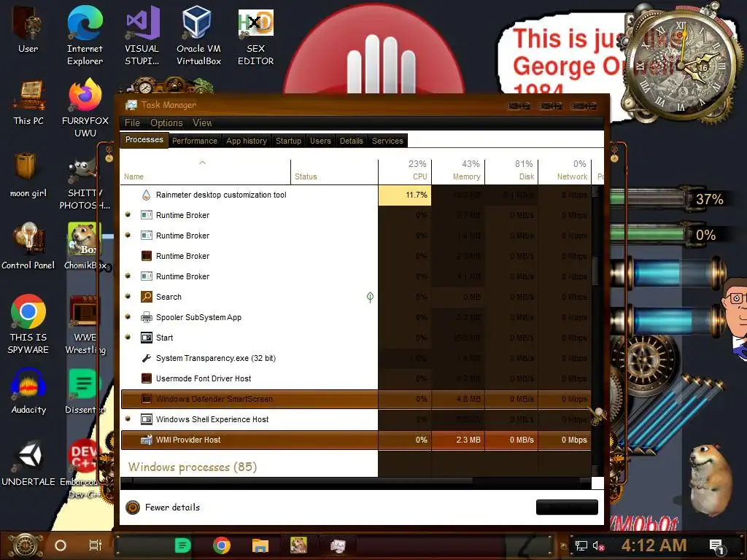747x560 pixels.
Task: Open the Control Panel desktop icon
Action: click(28, 246)
